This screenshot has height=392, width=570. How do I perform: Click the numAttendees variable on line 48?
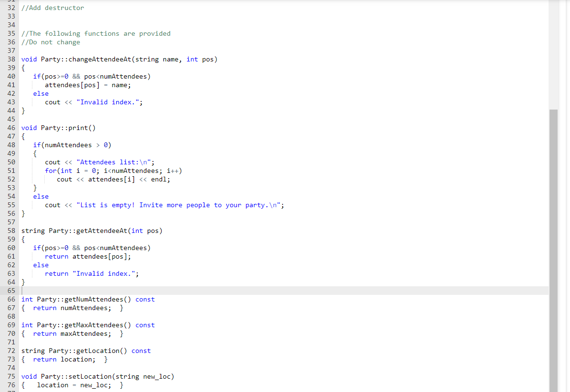[x=69, y=145]
